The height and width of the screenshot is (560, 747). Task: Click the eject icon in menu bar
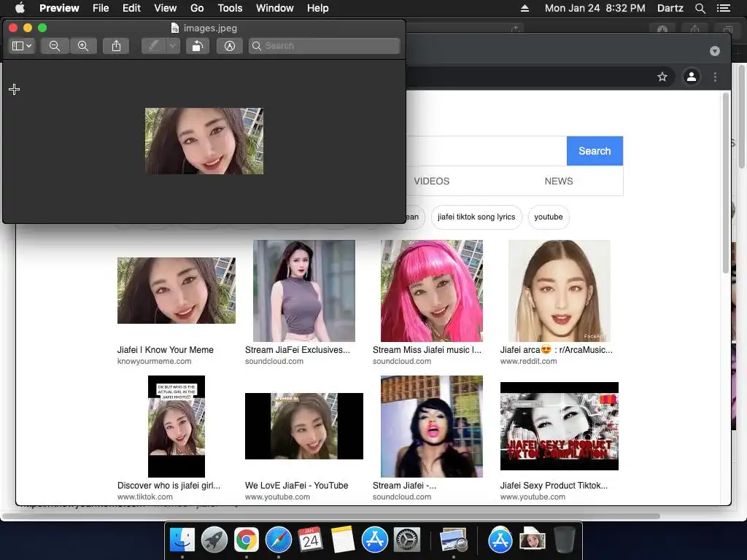pos(525,8)
